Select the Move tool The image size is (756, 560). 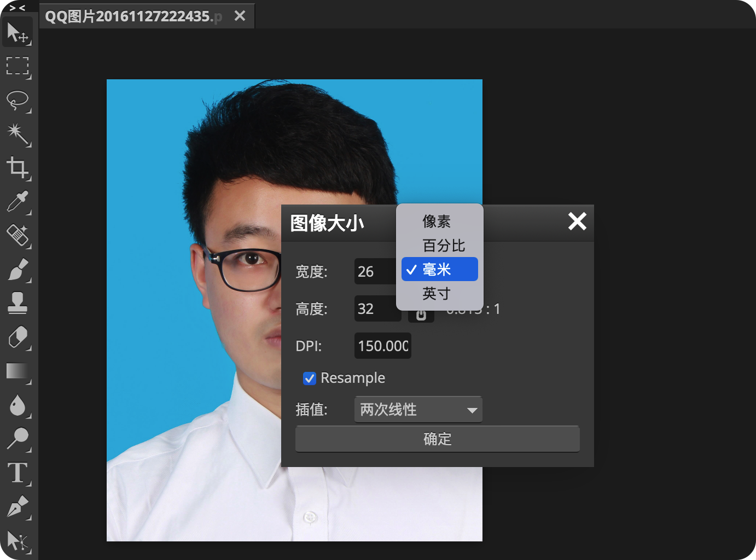tap(18, 32)
